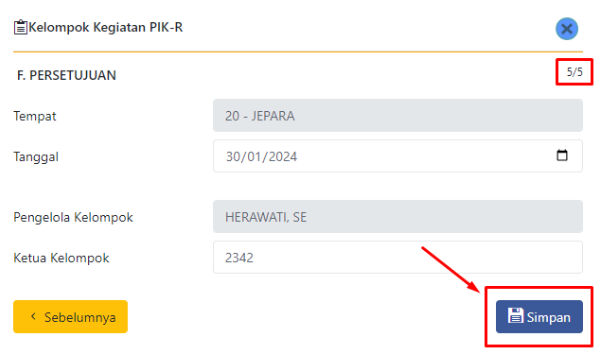This screenshot has width=598, height=362.
Task: Click the F. PERSETUJUAN section heading
Action: (66, 75)
